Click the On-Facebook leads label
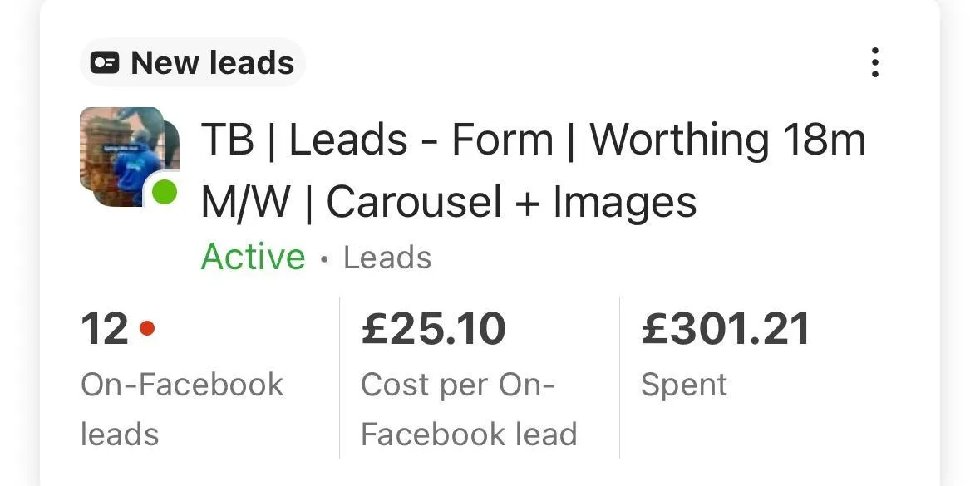 click(182, 410)
